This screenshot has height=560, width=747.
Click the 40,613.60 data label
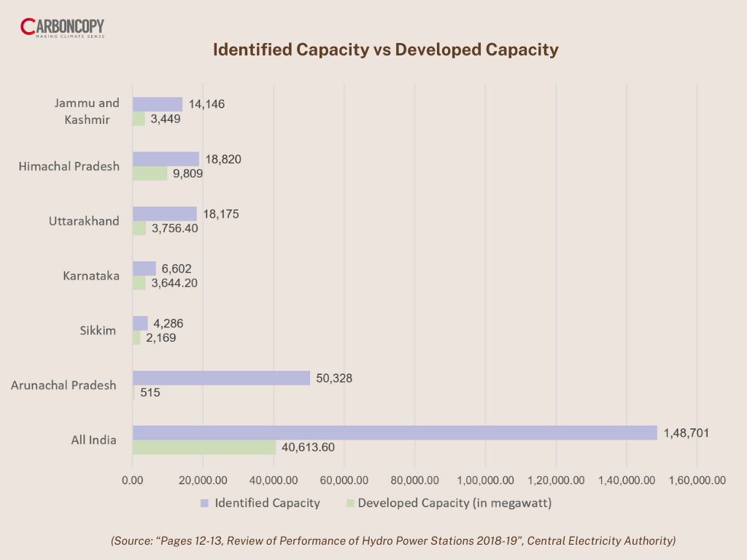[x=306, y=449]
